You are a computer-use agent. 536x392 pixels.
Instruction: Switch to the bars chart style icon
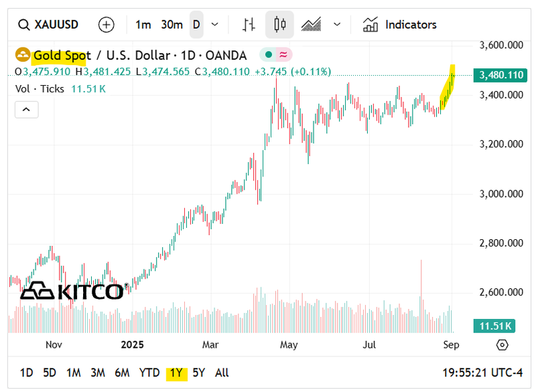tap(248, 24)
